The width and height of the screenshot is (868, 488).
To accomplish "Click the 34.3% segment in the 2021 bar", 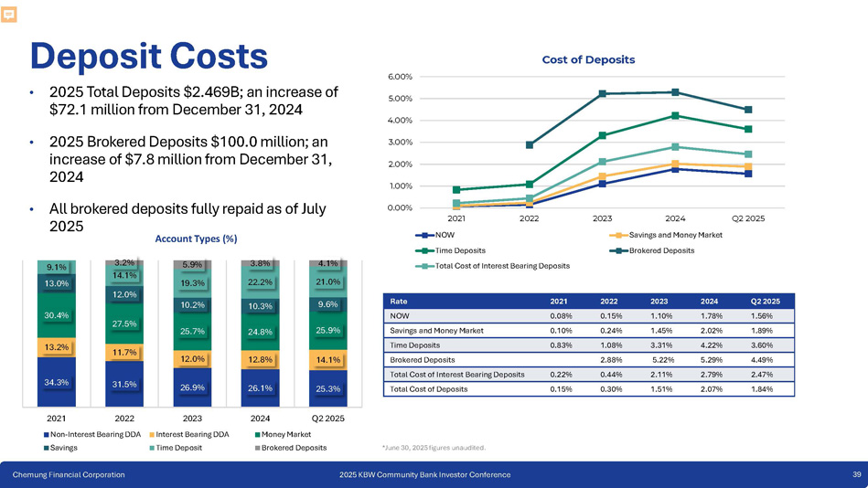I will click(56, 382).
